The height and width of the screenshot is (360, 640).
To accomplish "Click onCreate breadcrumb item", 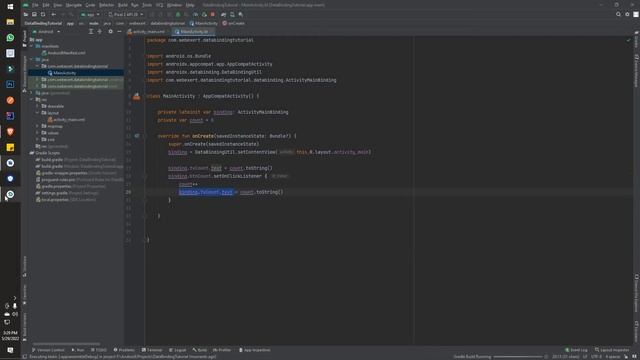I will (234, 23).
